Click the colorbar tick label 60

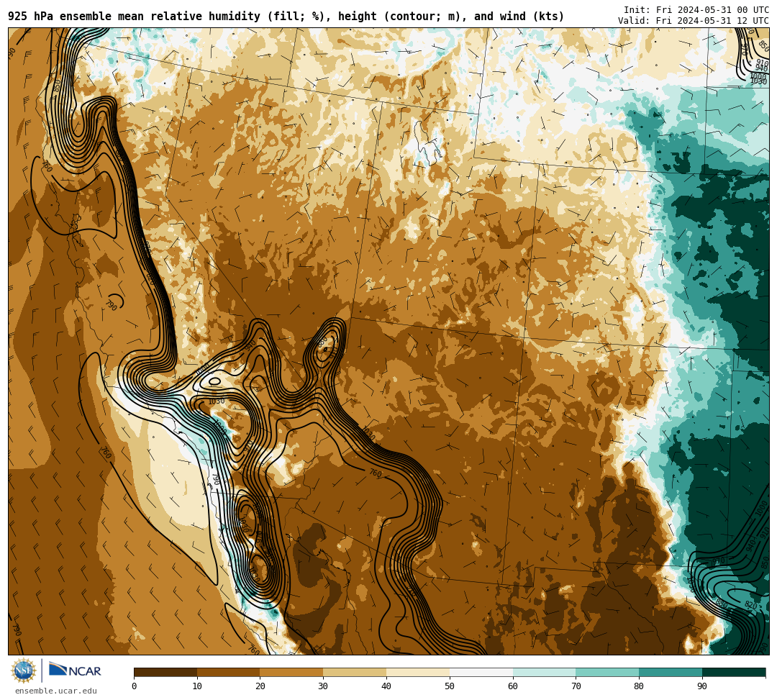pos(513,686)
